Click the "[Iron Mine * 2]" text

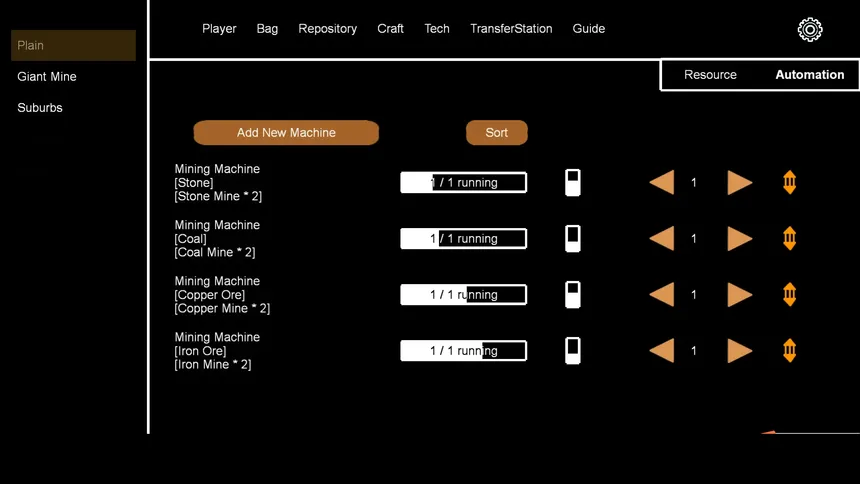pyautogui.click(x=213, y=364)
